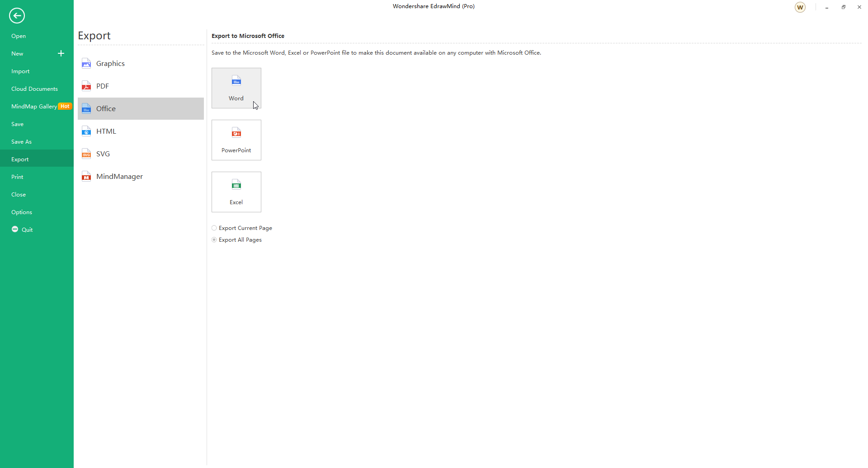The image size is (868, 468).
Task: Click the Graphics file icon
Action: point(86,63)
